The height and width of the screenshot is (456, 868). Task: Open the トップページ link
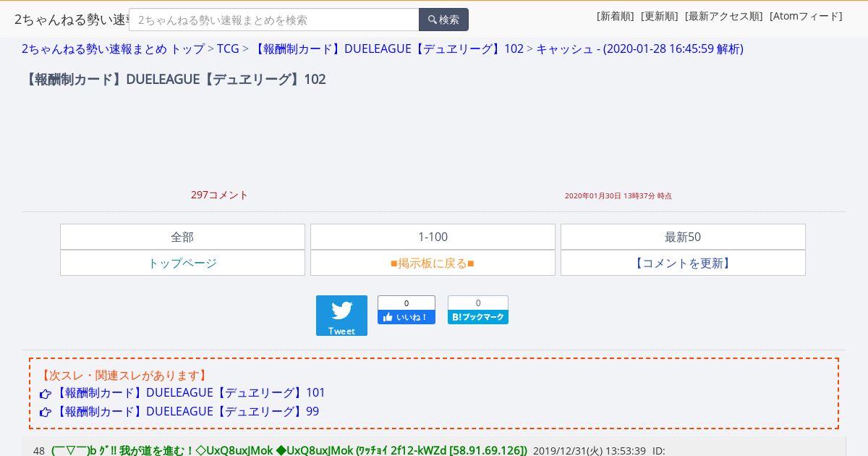(182, 263)
